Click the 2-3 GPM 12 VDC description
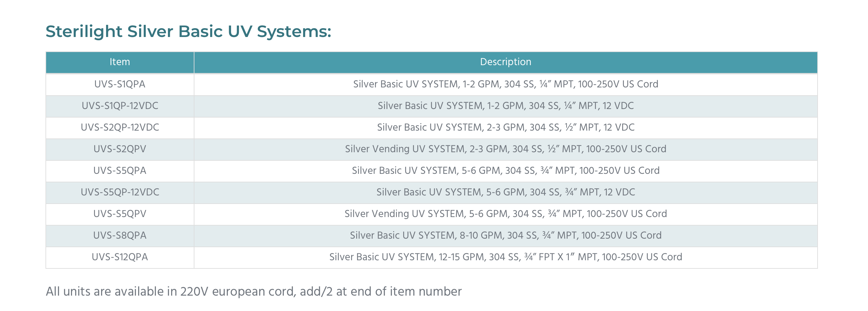868x311 pixels. (x=505, y=127)
